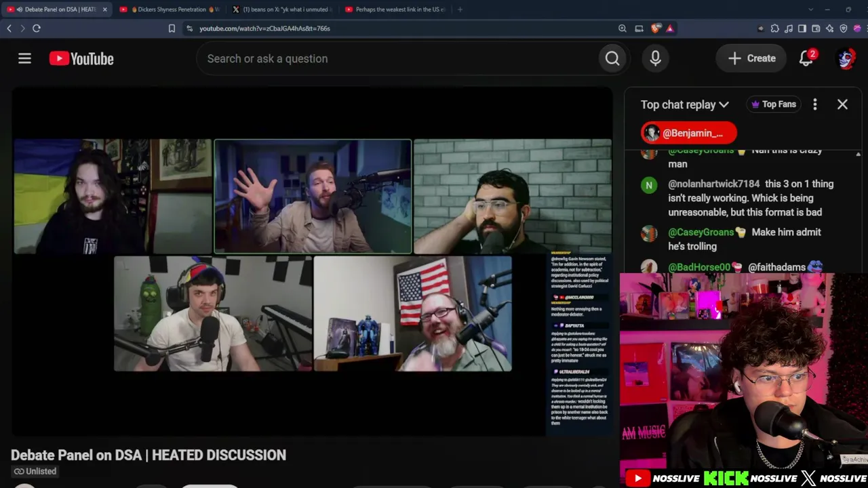868x488 pixels.
Task: Click the video title 'Debate Panel on DSA'
Action: (149, 455)
